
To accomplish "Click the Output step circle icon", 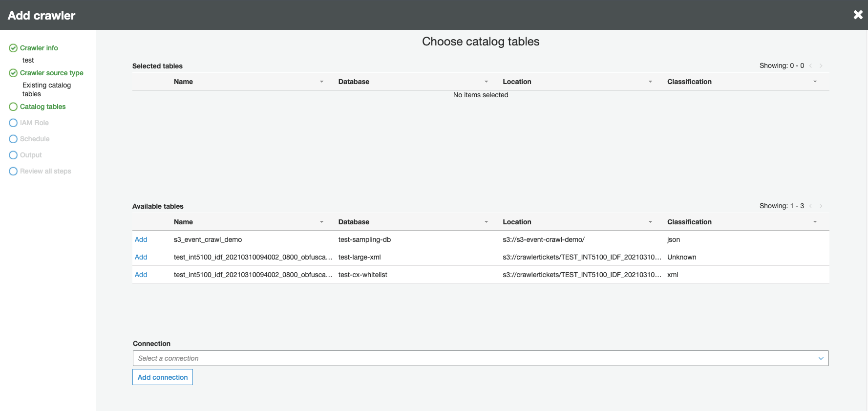I will 13,155.
